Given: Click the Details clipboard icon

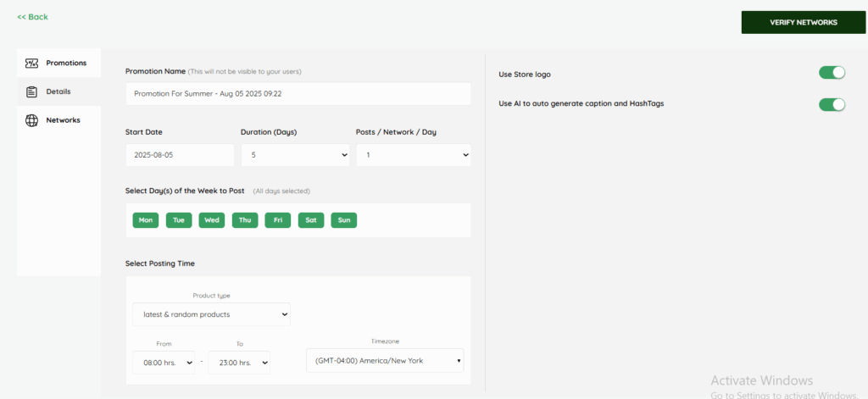Looking at the screenshot, I should point(31,91).
